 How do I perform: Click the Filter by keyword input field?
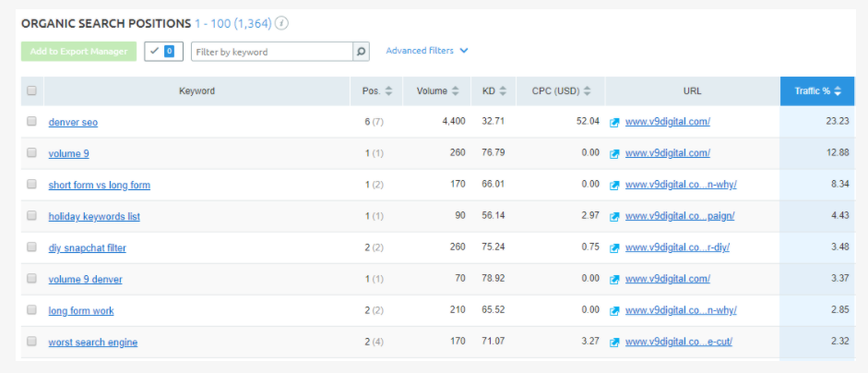[x=272, y=52]
